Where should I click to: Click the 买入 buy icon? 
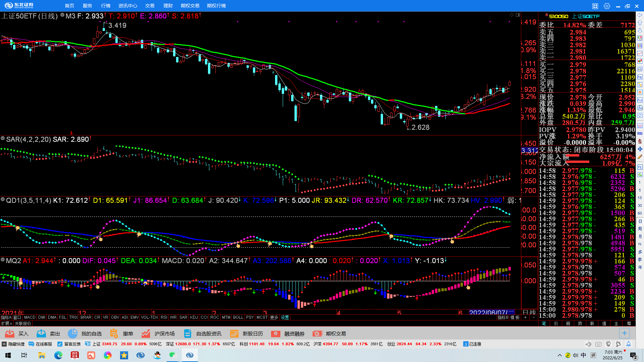(x=10, y=334)
